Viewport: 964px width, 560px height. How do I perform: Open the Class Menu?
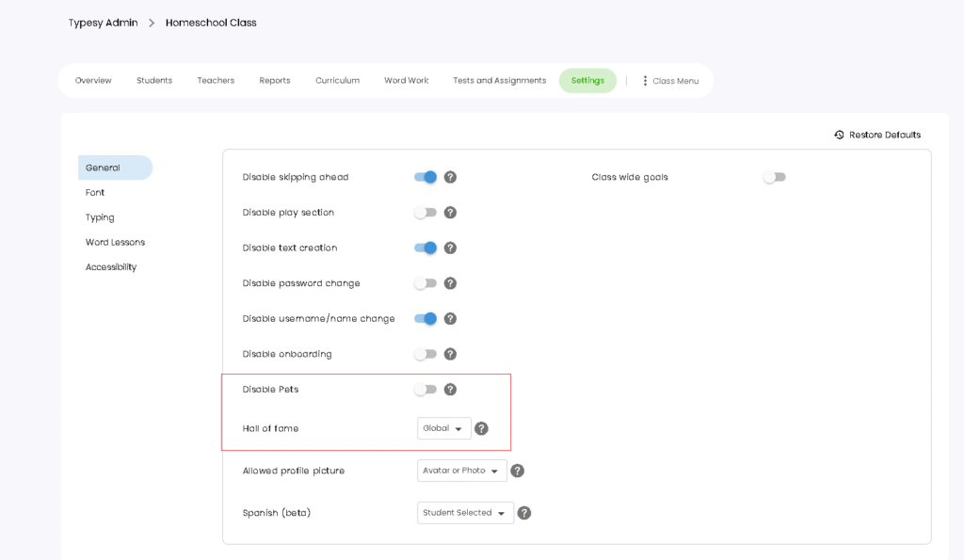click(670, 81)
